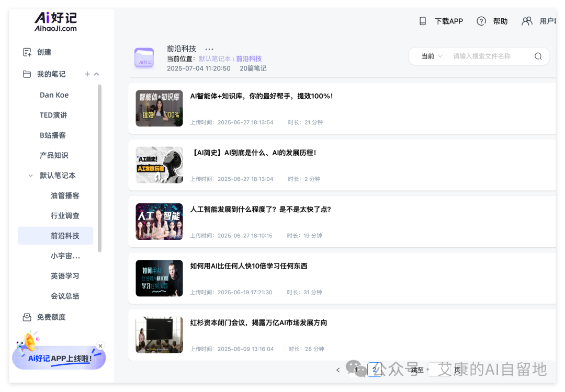Screen dimensions: 565x392
Task: Select the 英语学习 notebook
Action: pyautogui.click(x=65, y=275)
